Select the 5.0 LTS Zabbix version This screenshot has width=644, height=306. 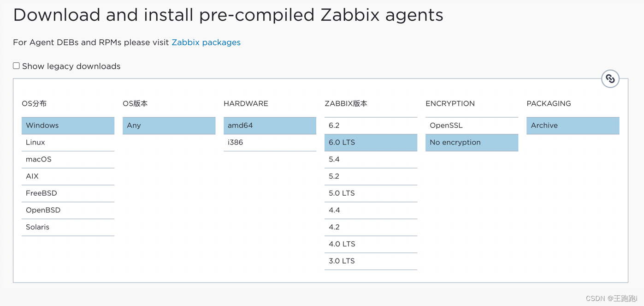click(371, 193)
